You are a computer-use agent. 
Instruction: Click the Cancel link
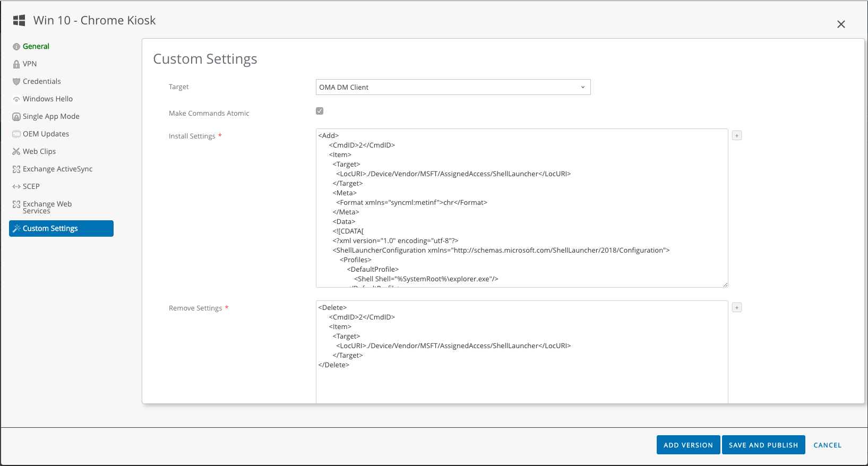pos(828,445)
